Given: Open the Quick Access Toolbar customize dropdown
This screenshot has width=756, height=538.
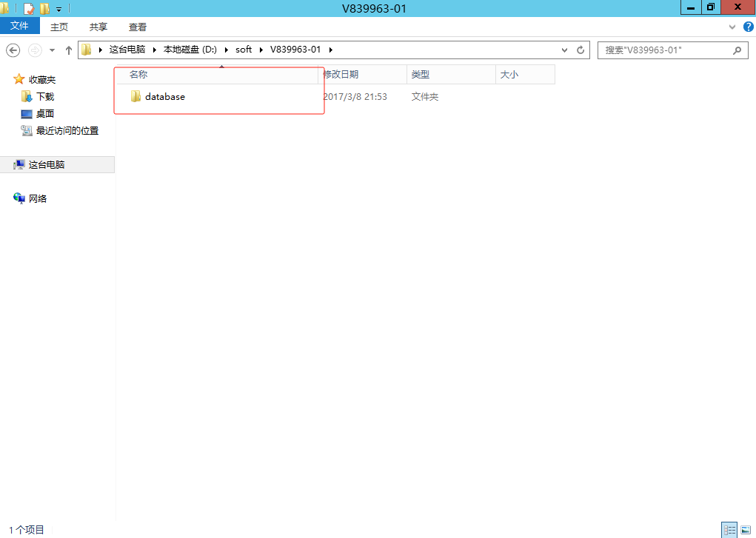Looking at the screenshot, I should click(x=58, y=9).
